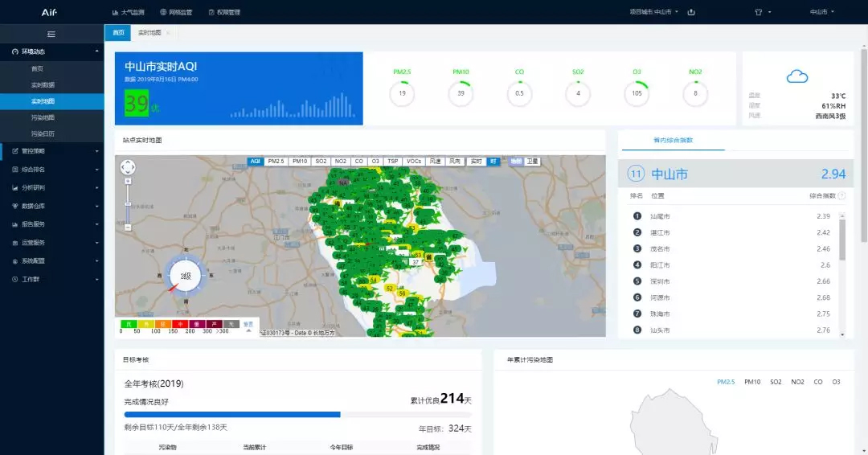This screenshot has width=868, height=455.
Task: Click the map zoom-out minus button
Action: click(128, 227)
